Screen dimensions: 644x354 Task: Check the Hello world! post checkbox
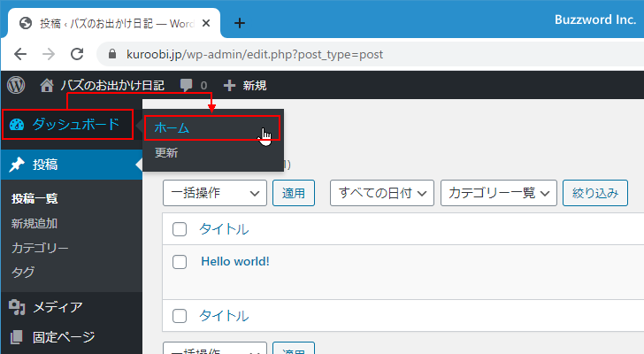pyautogui.click(x=180, y=262)
